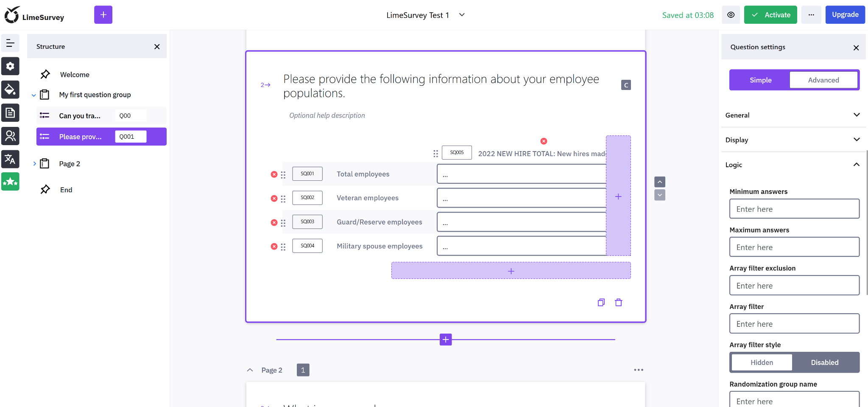Click the Upgrade button
The image size is (868, 407).
[x=845, y=15]
